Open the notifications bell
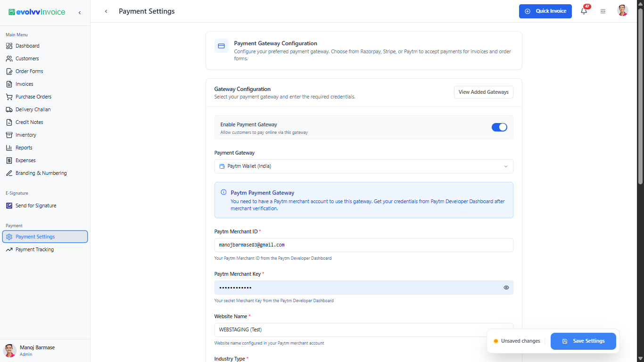Viewport: 644px width, 362px height. tap(584, 11)
